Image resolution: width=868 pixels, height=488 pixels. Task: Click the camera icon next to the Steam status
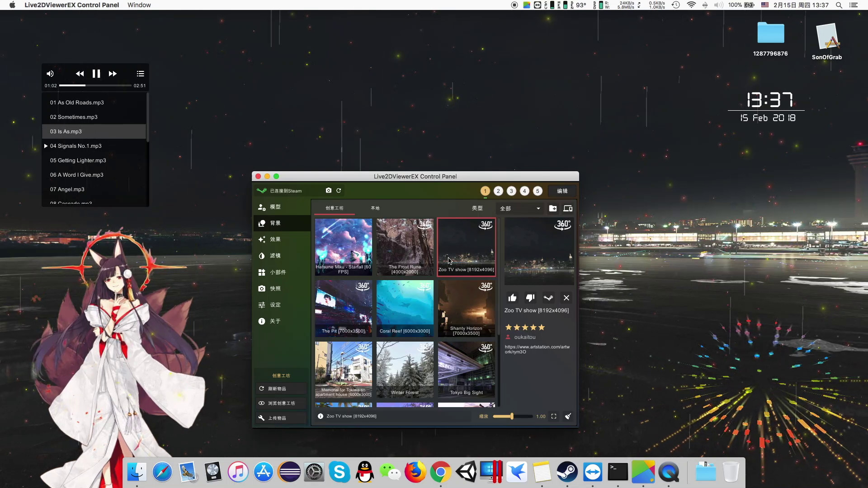[329, 190]
